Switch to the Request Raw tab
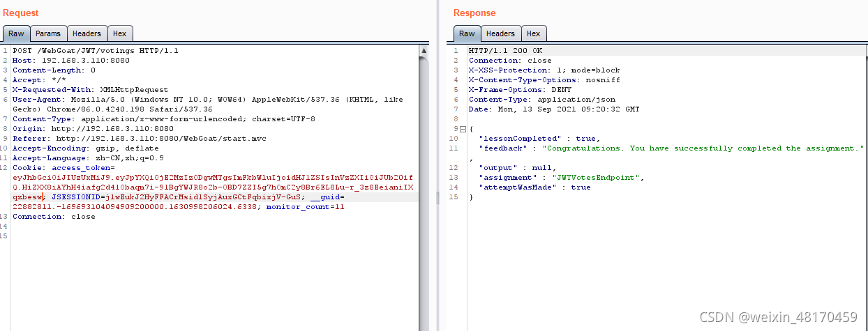The height and width of the screenshot is (331, 868). click(x=15, y=33)
